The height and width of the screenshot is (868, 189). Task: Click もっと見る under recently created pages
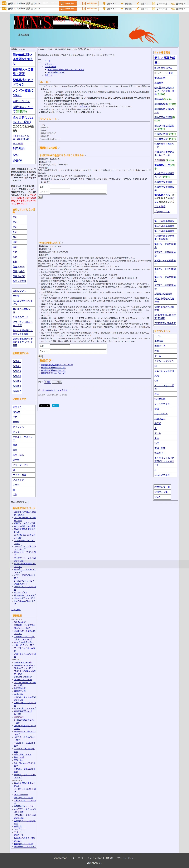pos(16,610)
